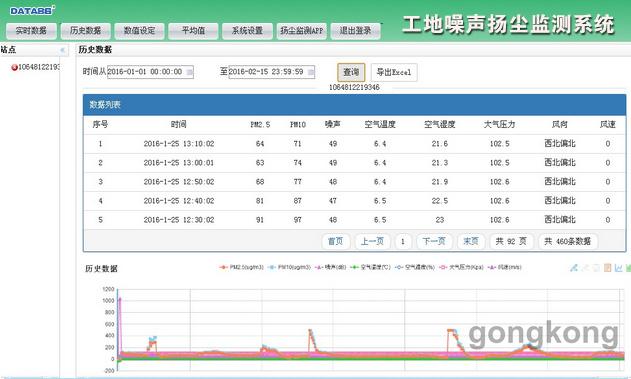Click the 数据列表 panel header
Viewport: 631px width, 379px height.
point(354,105)
